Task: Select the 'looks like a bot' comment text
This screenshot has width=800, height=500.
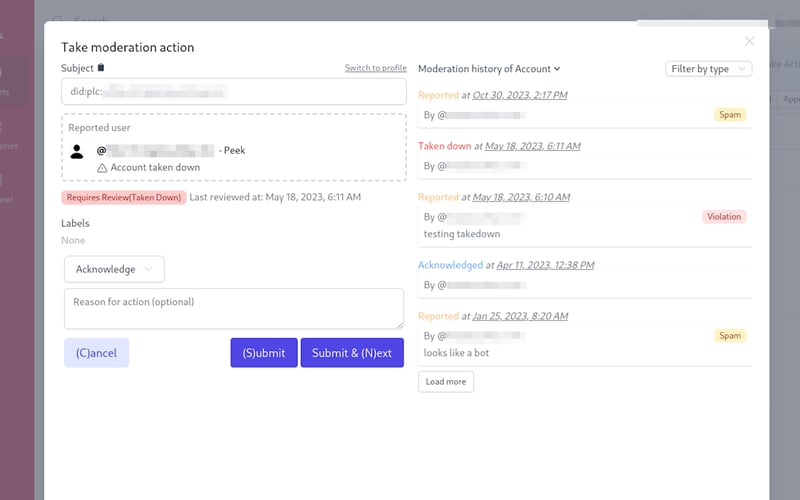Action: 456,353
